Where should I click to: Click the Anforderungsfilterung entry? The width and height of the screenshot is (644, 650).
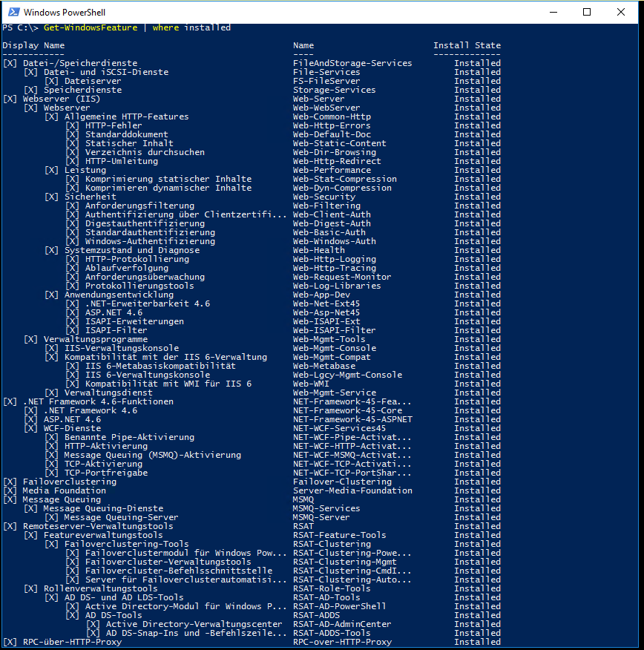click(x=139, y=206)
